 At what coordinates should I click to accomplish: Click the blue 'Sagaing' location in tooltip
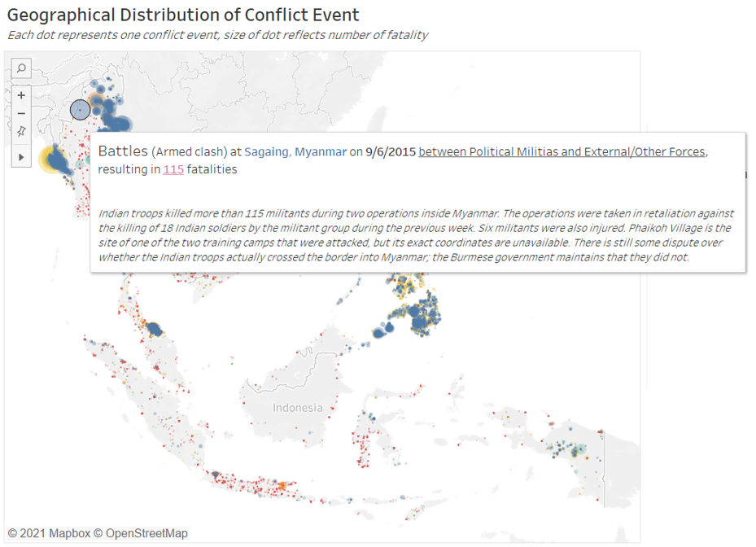pyautogui.click(x=266, y=152)
